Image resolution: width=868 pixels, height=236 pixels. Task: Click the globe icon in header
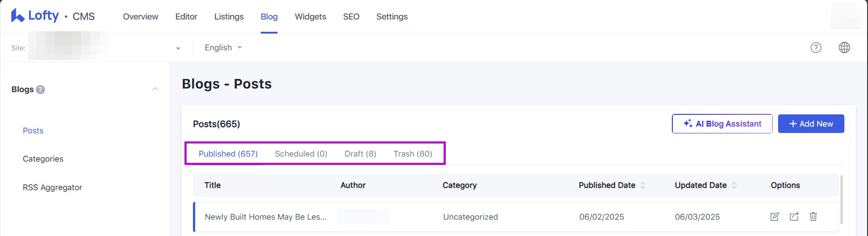point(844,48)
